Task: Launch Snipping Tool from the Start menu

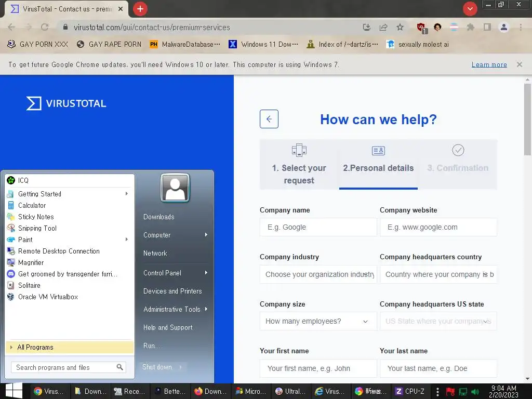Action: (x=70, y=229)
